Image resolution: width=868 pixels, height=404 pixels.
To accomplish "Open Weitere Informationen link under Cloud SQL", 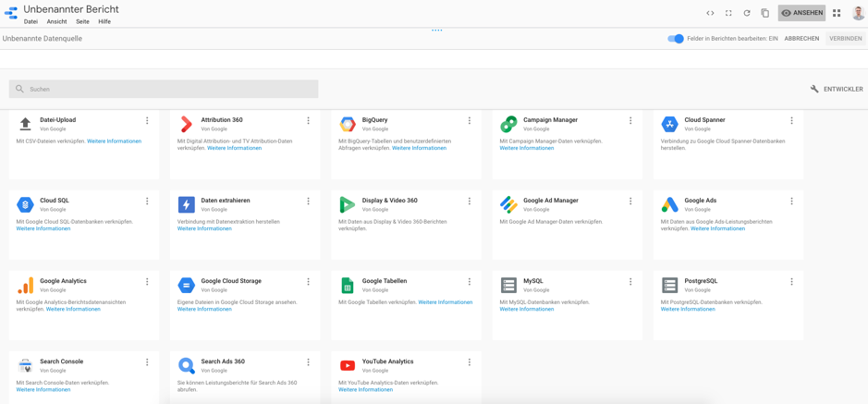I will [43, 228].
